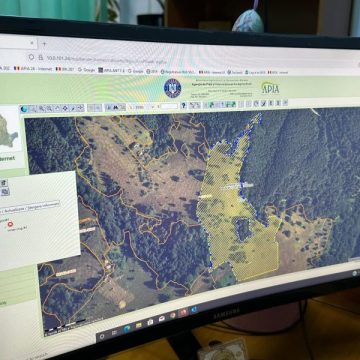Click the toolbar text input field
The image size is (360, 360).
[169, 106]
